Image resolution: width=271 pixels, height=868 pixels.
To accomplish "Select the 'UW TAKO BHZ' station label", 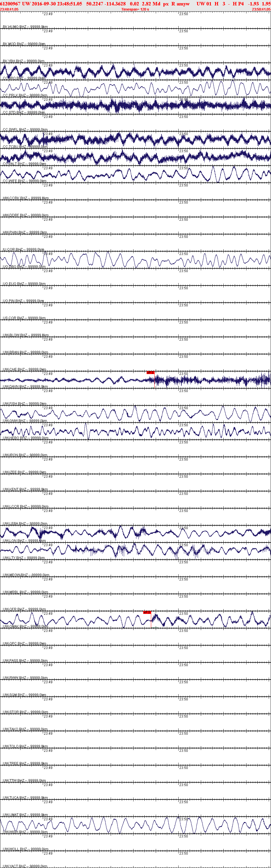I will click(25, 729).
